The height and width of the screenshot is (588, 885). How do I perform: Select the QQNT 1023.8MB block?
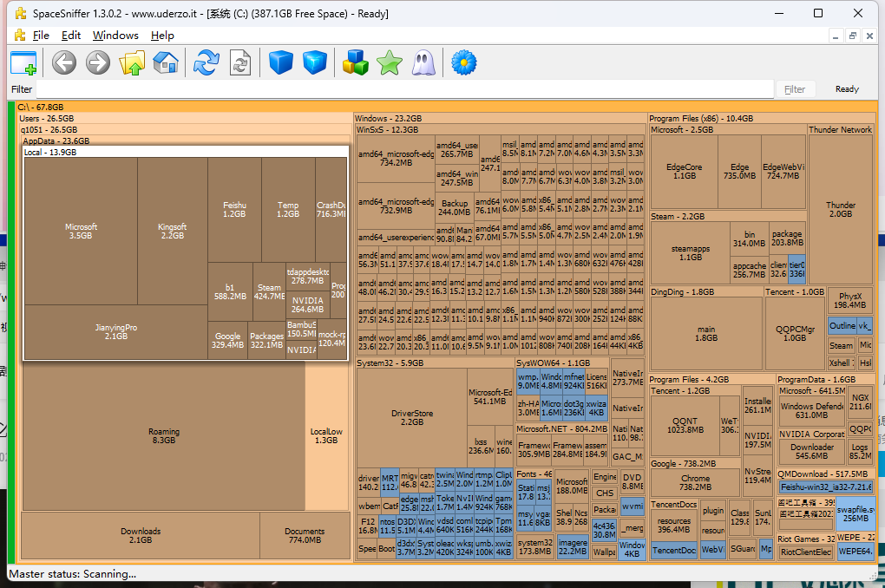coord(685,426)
